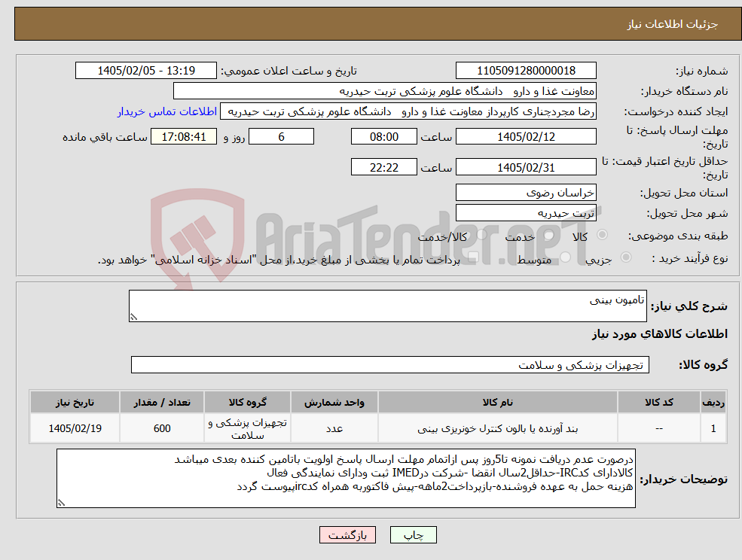The height and width of the screenshot is (560, 742).
Task: Click the کد کالا column header
Action: [659, 402]
